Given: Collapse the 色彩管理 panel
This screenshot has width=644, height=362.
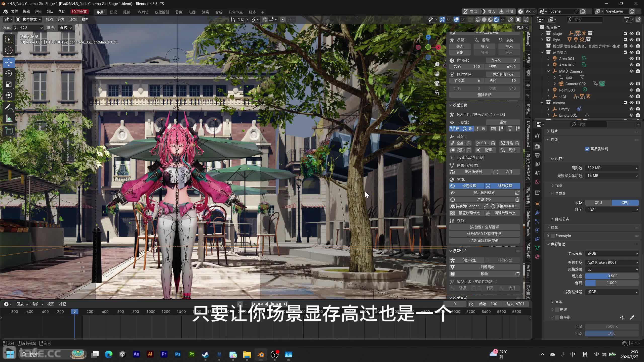Looking at the screenshot, I should click(x=548, y=244).
